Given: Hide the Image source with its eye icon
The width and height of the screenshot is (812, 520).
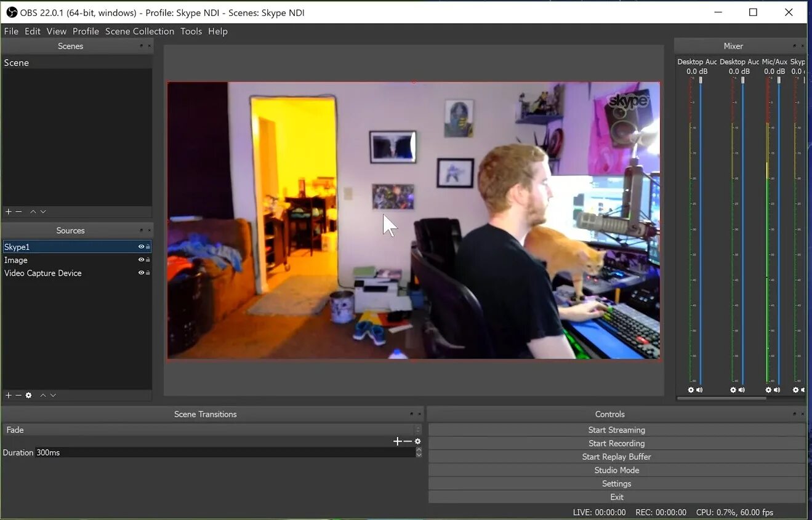Looking at the screenshot, I should click(x=141, y=260).
